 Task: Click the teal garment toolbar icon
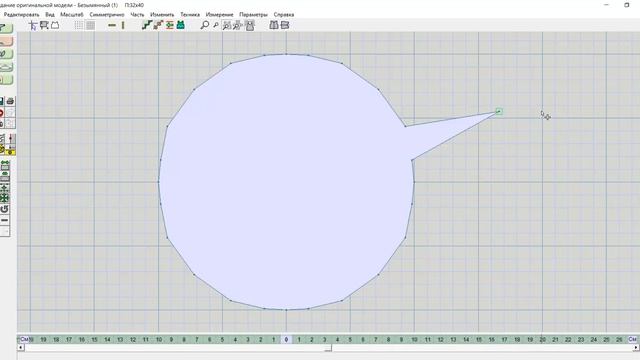pyautogui.click(x=180, y=25)
